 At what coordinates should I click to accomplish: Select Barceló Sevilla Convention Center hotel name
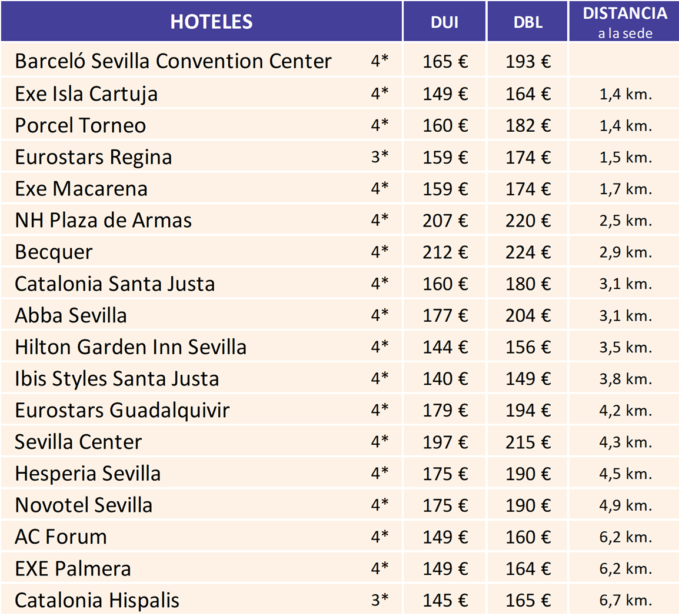(x=173, y=62)
